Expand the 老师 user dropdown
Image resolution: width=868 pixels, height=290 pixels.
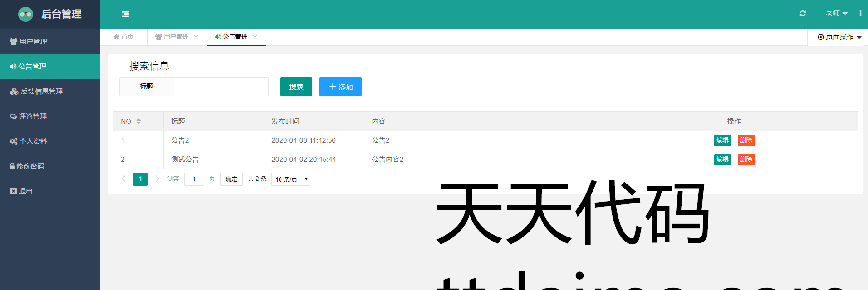836,14
